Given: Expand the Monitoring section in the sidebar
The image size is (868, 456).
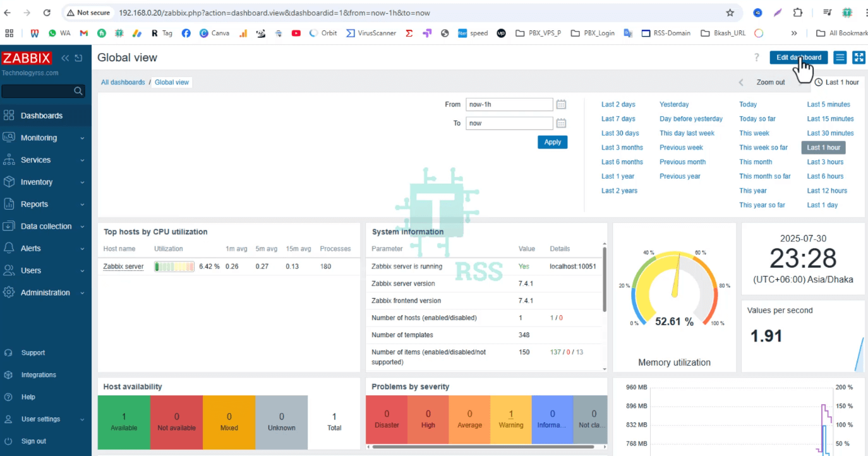Looking at the screenshot, I should (x=38, y=138).
